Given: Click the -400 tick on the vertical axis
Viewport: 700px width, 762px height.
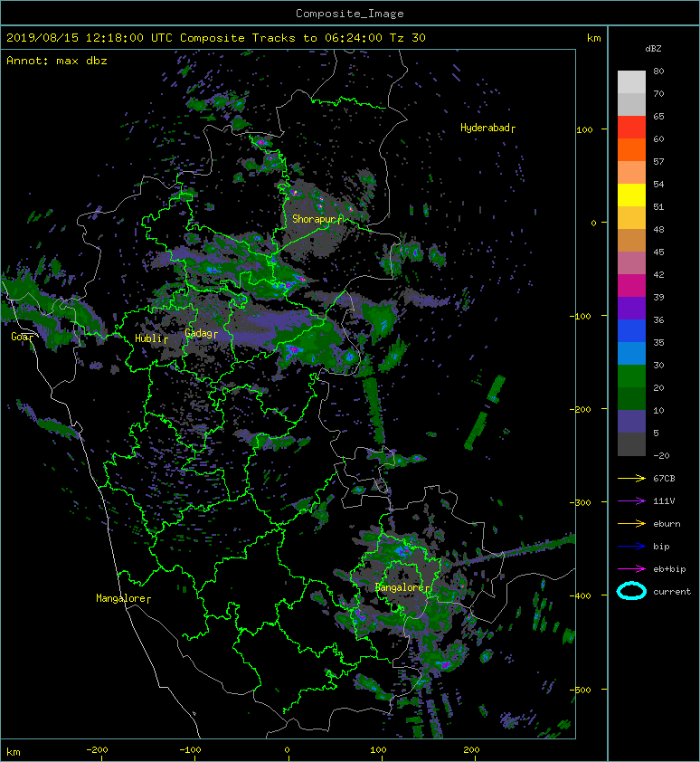Looking at the screenshot, I should pyautogui.click(x=582, y=595).
